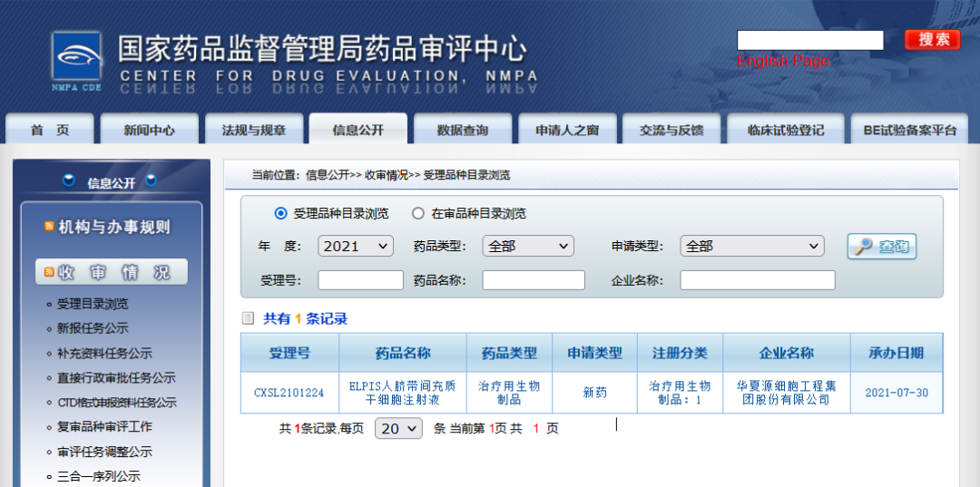Click the red 搜索 button
Viewport: 980px width, 487px height.
coord(933,39)
